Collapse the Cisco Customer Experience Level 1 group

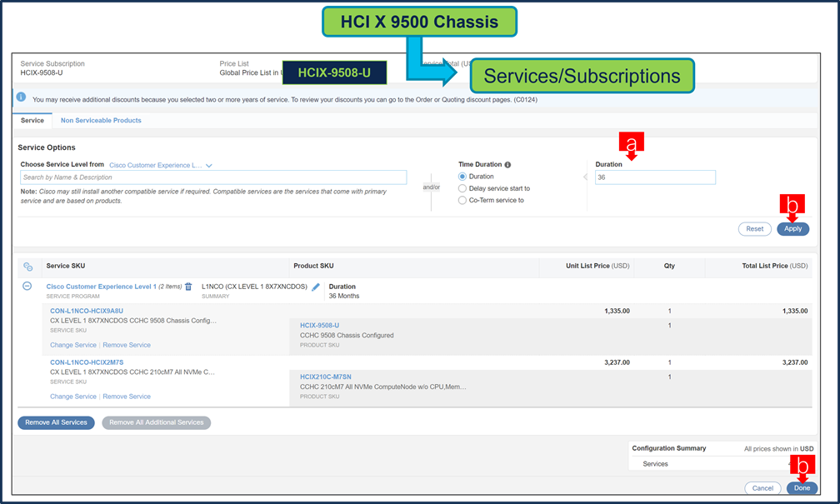27,286
